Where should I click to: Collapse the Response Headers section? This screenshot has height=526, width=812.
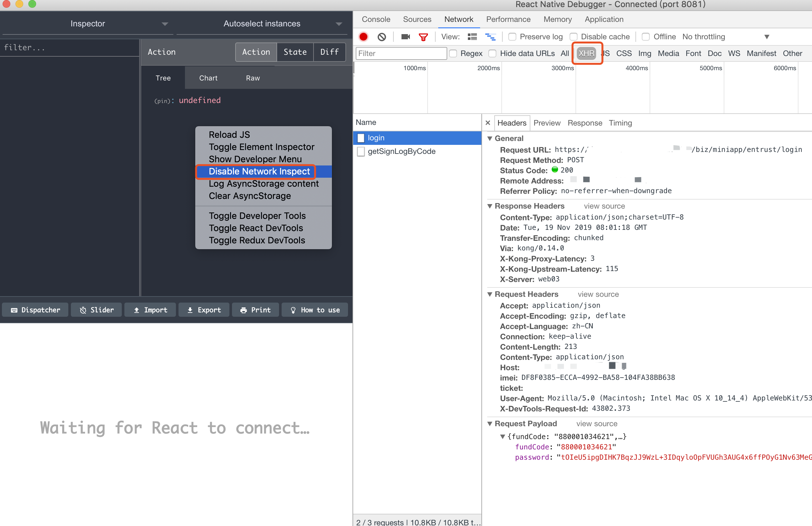(x=490, y=206)
